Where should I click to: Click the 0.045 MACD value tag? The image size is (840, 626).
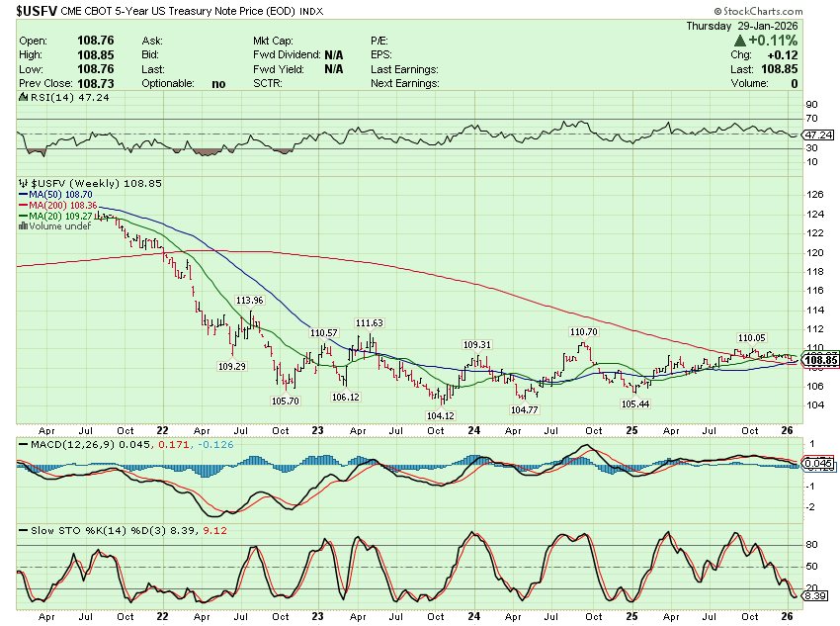click(813, 463)
